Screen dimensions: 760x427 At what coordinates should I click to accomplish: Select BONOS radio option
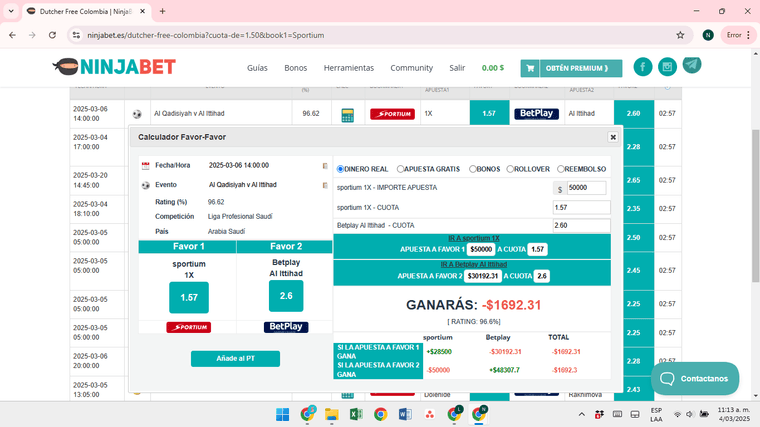(473, 169)
